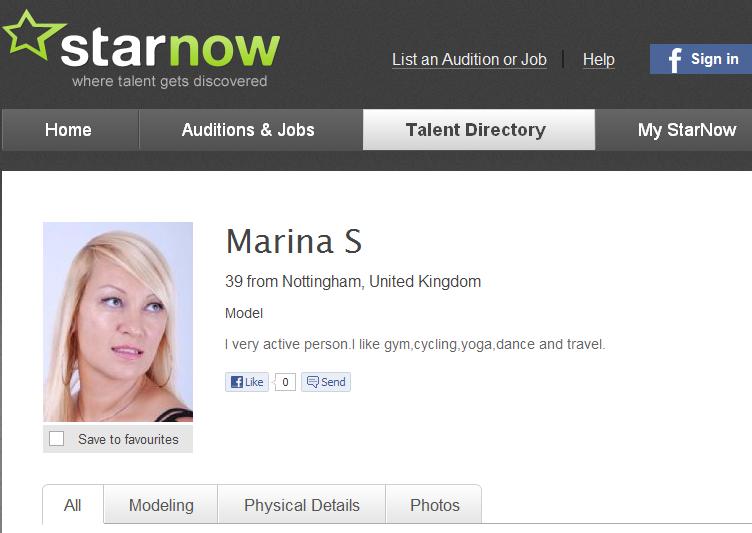752x533 pixels.
Task: Open the Help link
Action: 599,59
